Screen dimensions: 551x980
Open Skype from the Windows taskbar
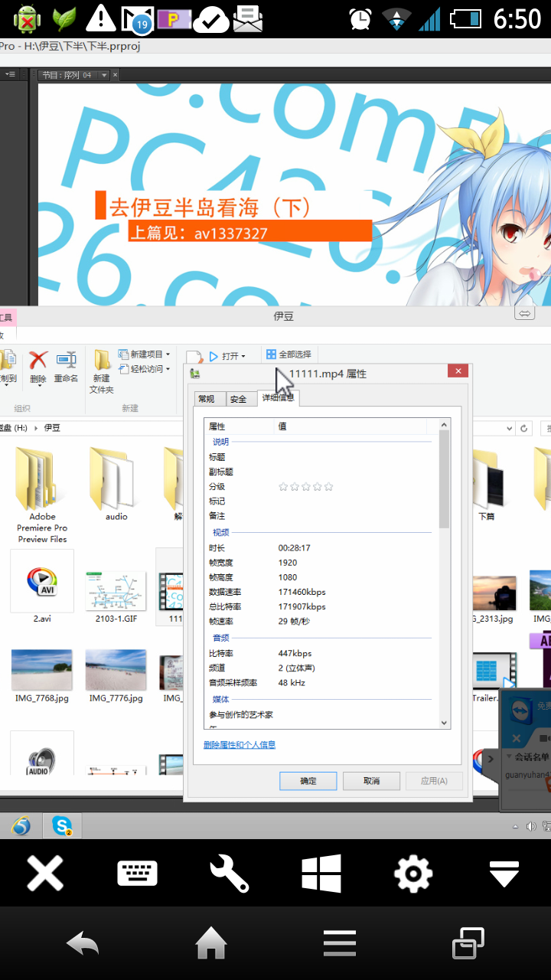[x=62, y=826]
